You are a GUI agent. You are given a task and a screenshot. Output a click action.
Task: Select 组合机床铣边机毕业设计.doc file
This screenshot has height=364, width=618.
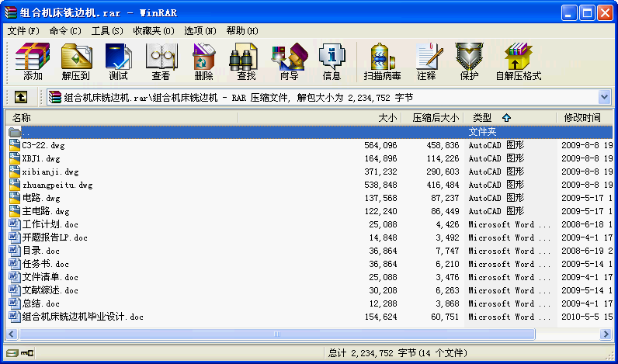82,317
